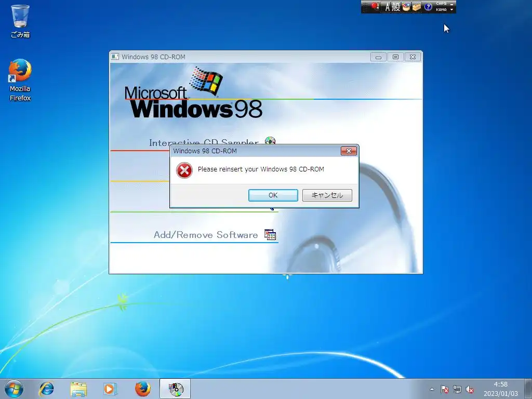Open the clock showing 4:58

pos(500,389)
